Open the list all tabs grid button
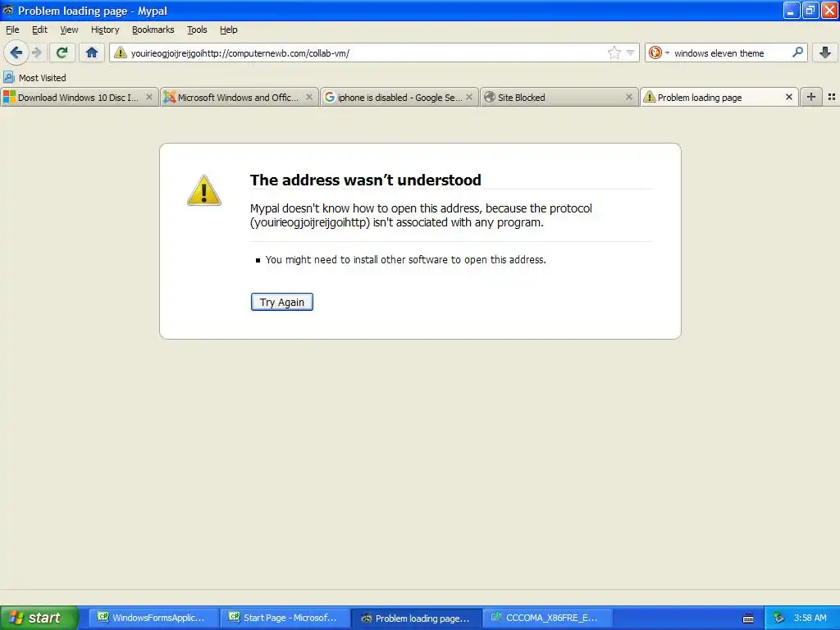 pyautogui.click(x=832, y=97)
